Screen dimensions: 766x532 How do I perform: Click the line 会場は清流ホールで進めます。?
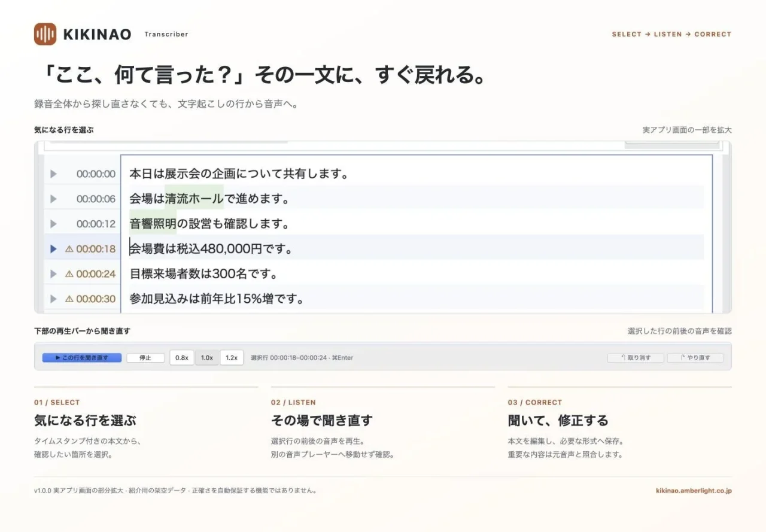[x=209, y=199]
